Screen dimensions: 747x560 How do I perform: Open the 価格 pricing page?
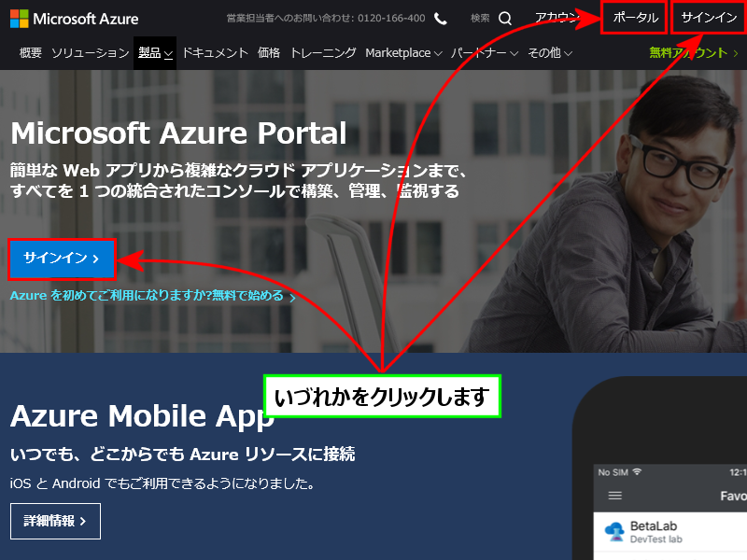pos(269,53)
